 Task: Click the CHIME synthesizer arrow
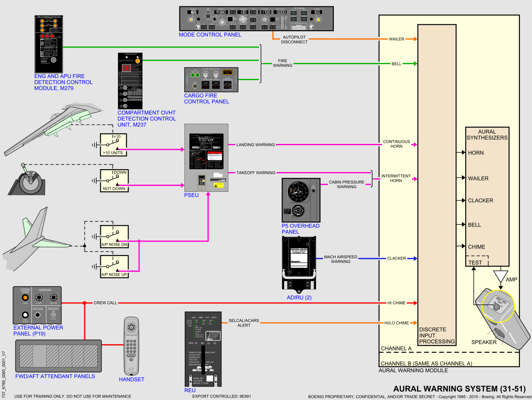point(463,247)
